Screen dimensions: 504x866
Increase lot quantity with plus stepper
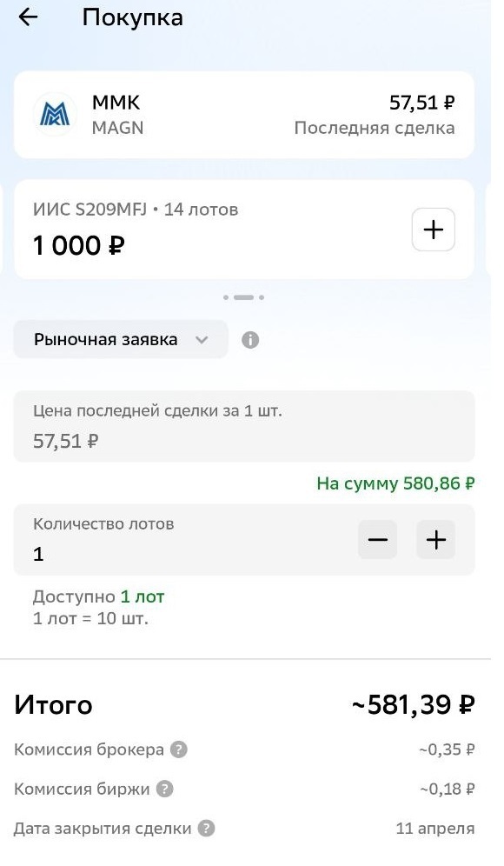point(435,540)
